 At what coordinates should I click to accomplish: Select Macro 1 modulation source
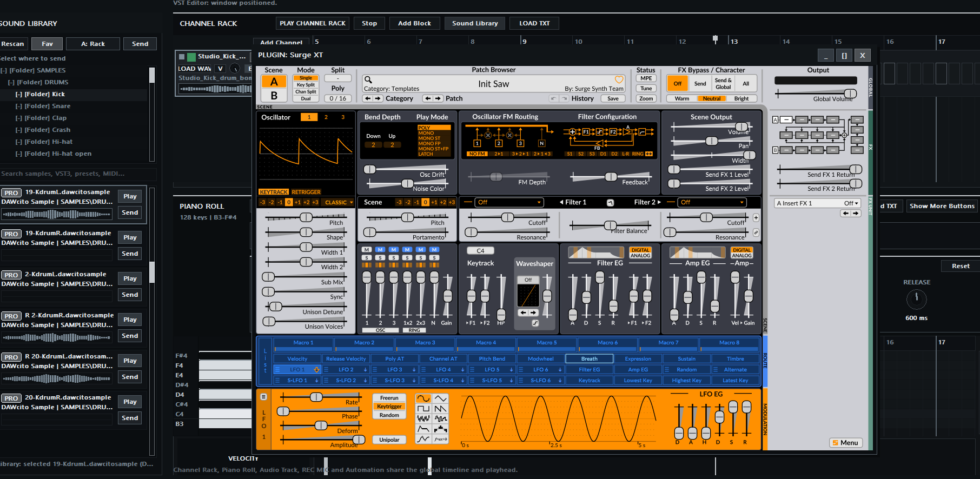(x=303, y=342)
